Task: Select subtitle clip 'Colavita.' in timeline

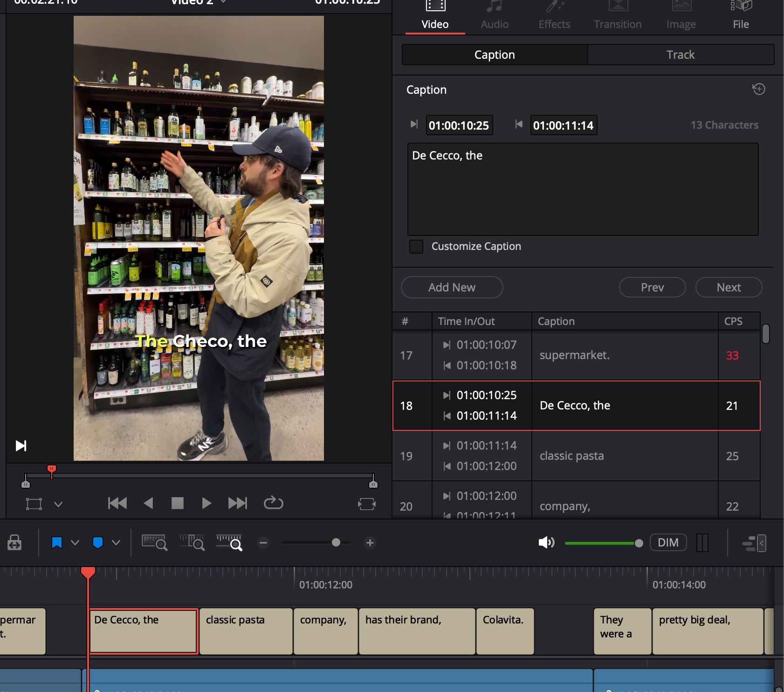Action: [505, 631]
